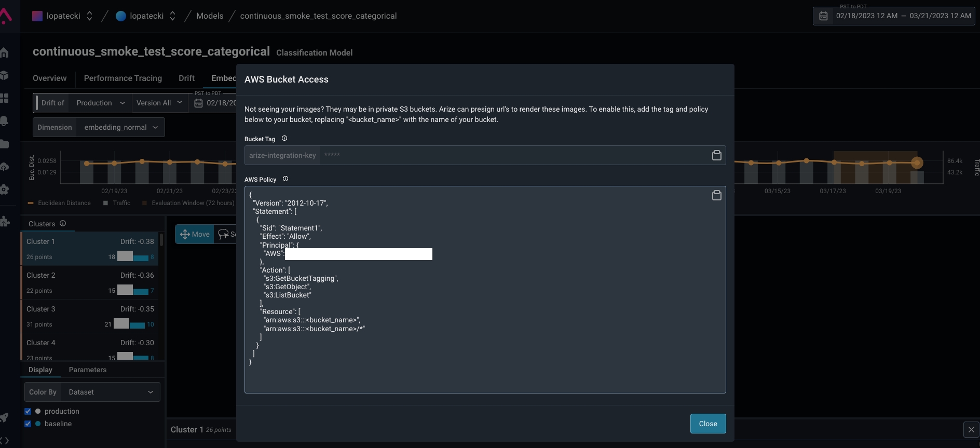Screen dimensions: 980x448
Task: Select the Move tool
Action: click(x=195, y=235)
